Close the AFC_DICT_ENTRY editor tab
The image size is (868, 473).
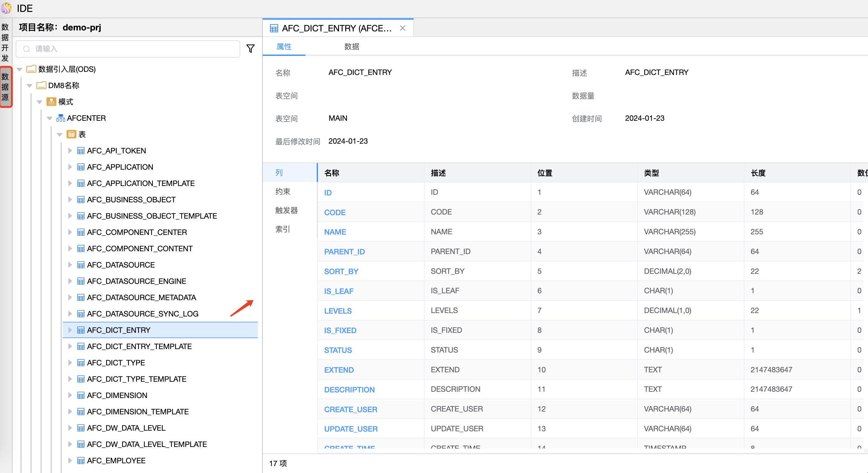(x=402, y=28)
